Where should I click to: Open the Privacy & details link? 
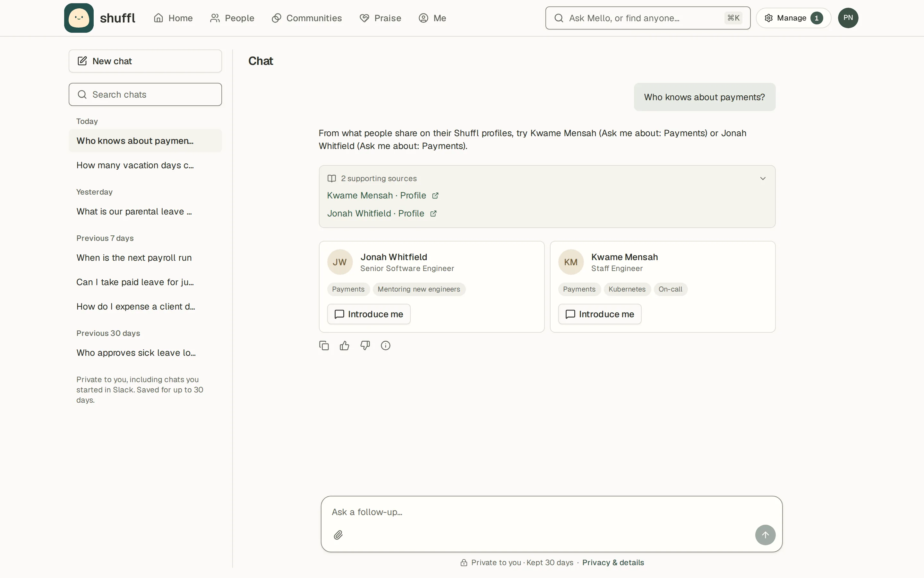(613, 562)
